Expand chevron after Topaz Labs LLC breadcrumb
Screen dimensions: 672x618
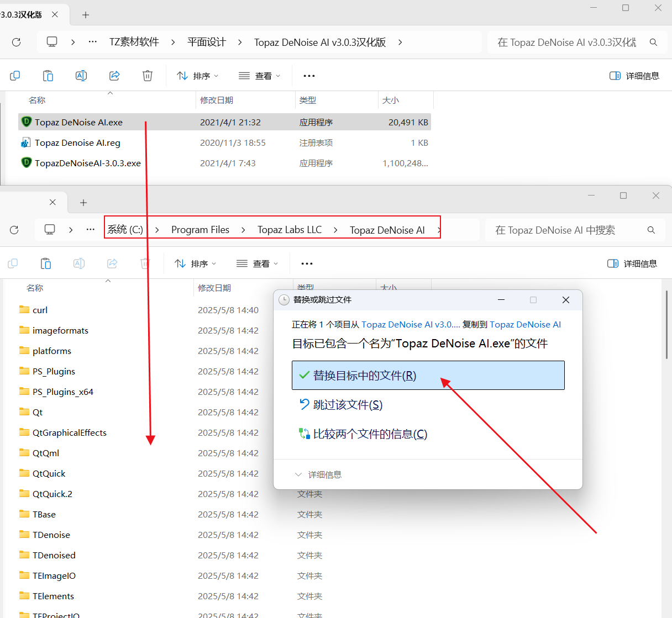pos(335,230)
